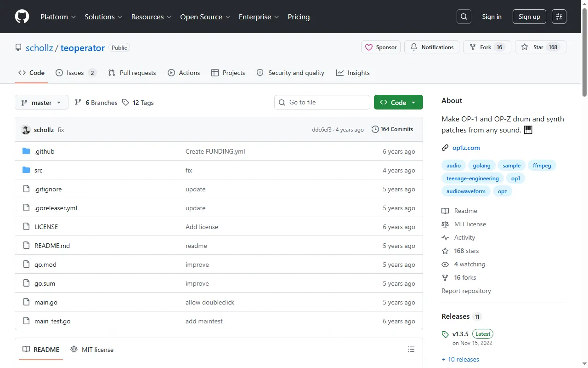This screenshot has width=588, height=368.
Task: Open the .goreleaser.yml file
Action: 56,208
